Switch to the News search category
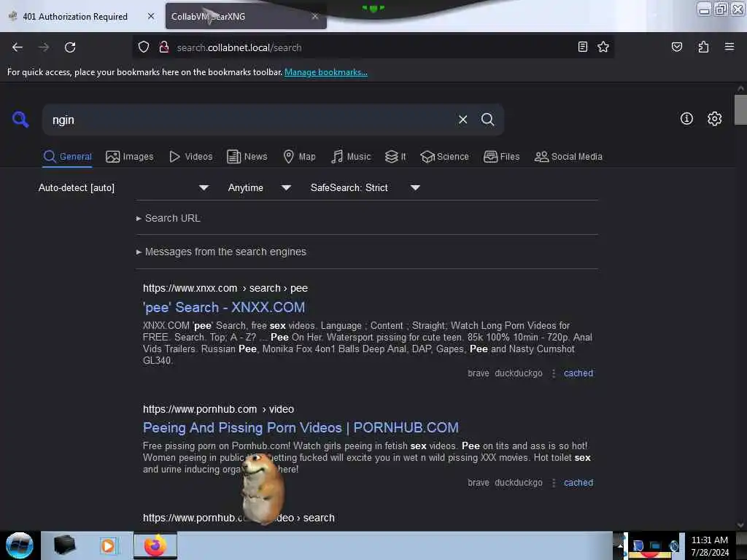This screenshot has height=560, width=747. 247,157
